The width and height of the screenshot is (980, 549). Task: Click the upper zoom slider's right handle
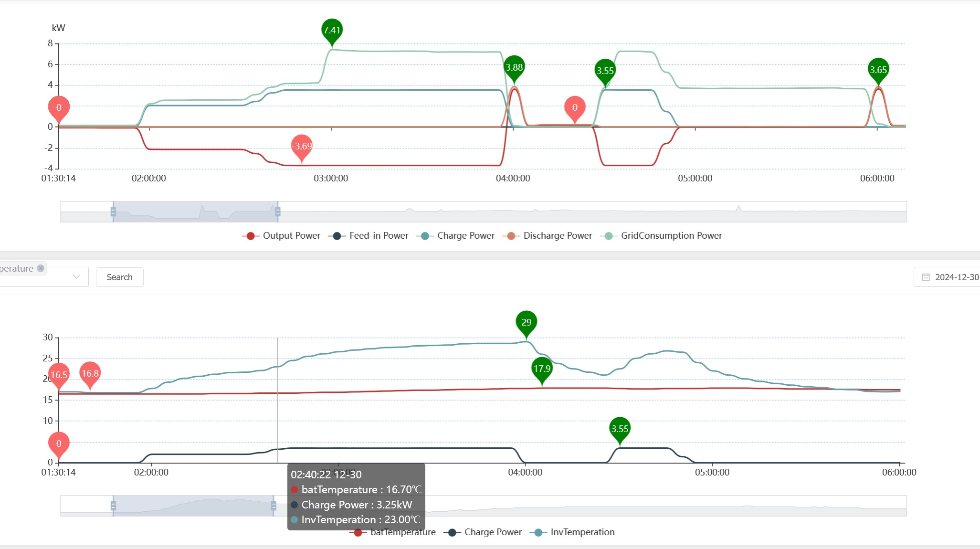click(278, 211)
